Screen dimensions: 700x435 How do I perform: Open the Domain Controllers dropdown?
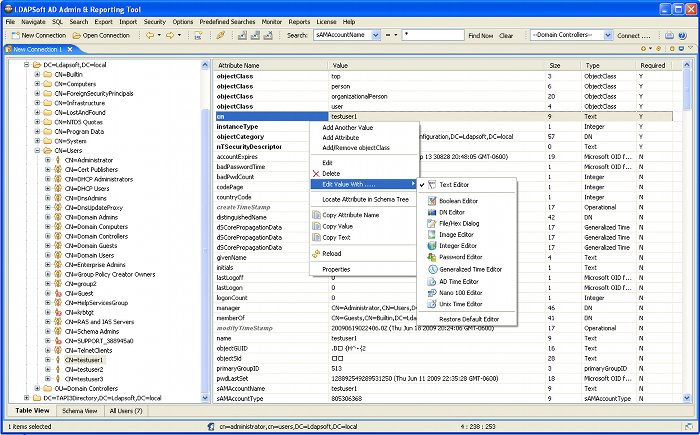coord(608,35)
